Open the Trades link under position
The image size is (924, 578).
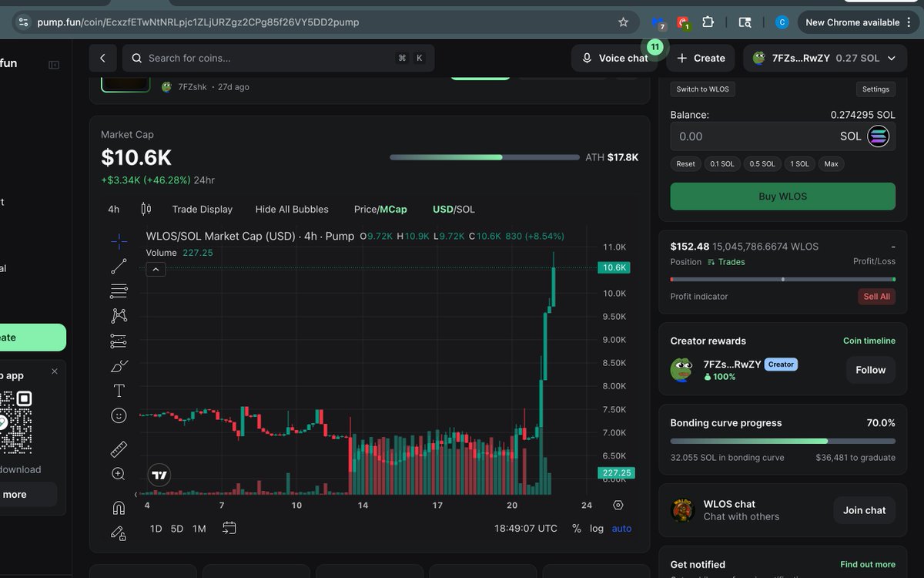point(726,262)
